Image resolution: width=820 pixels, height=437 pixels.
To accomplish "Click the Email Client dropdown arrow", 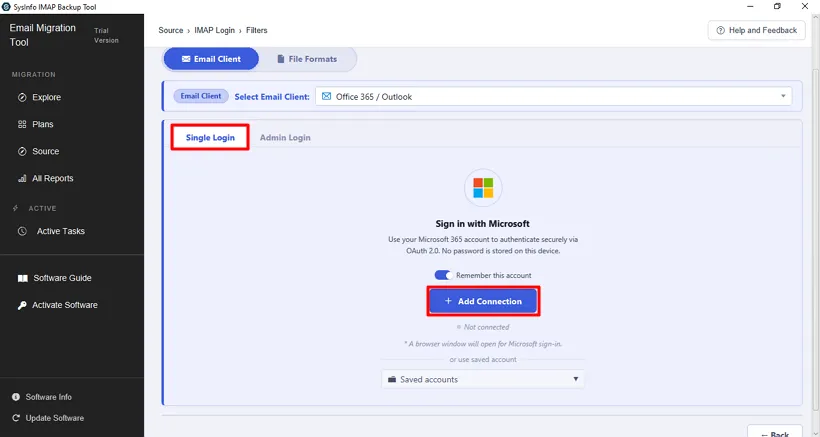I will pyautogui.click(x=783, y=96).
